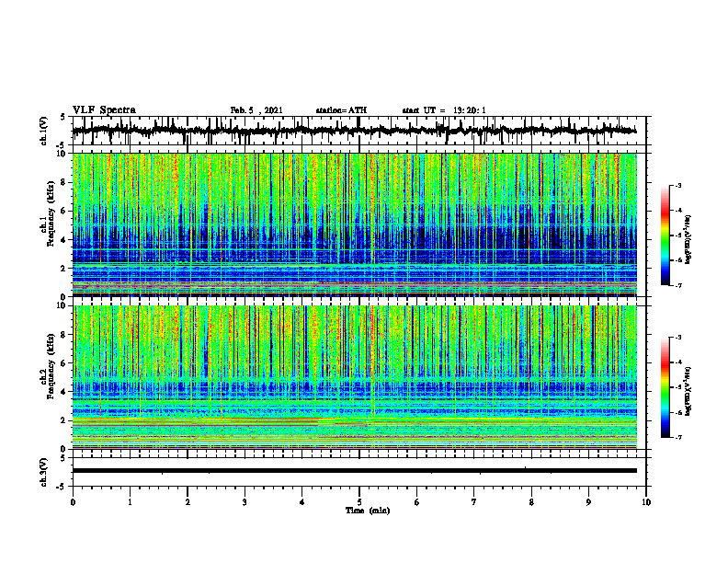Click the ch.2 colorbar '-7' tick label

677,438
